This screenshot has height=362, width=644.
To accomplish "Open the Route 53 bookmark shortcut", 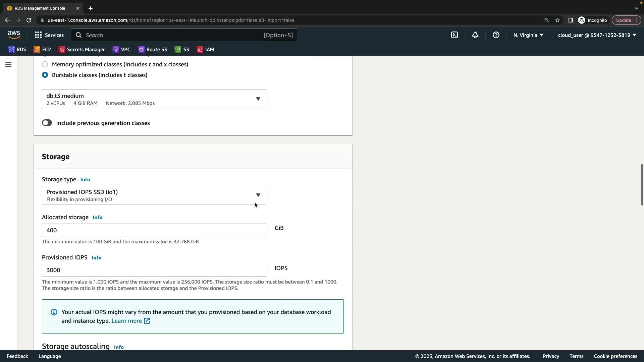I will [153, 50].
